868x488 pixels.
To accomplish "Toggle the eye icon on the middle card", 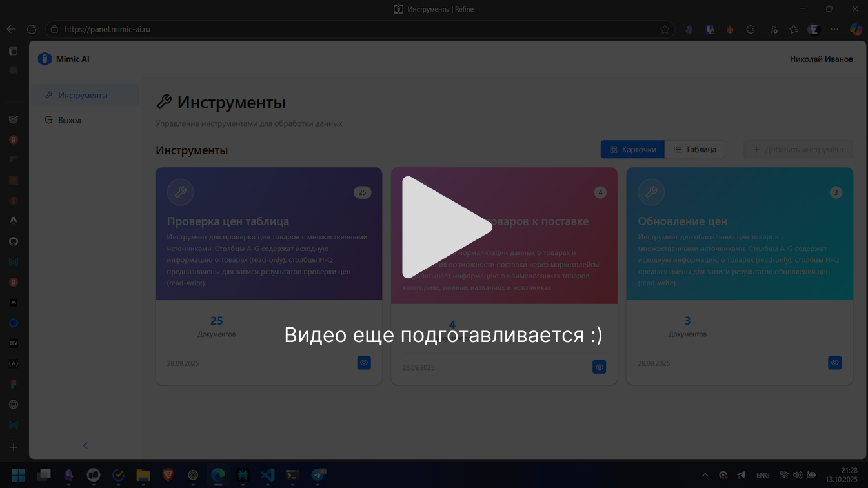I will (x=599, y=367).
